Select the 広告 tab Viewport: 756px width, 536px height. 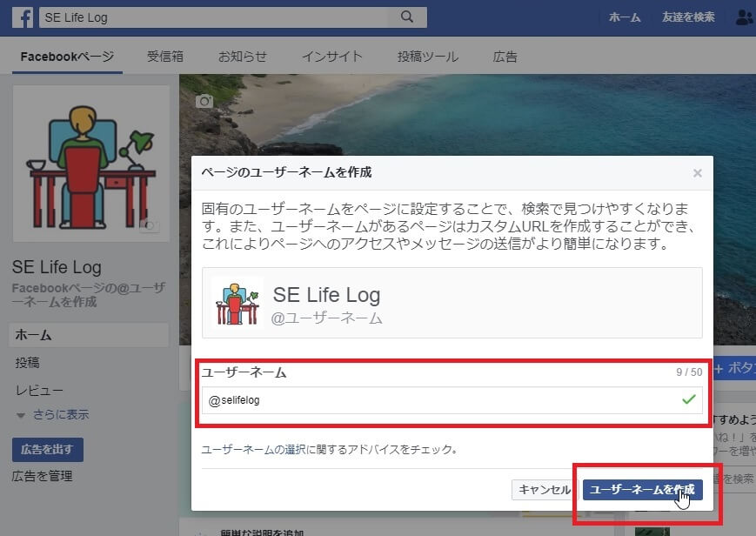[x=505, y=57]
